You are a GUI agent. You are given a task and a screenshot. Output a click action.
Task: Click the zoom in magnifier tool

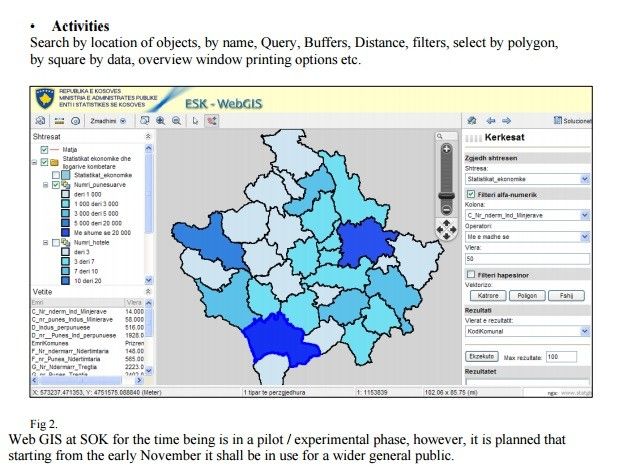click(x=159, y=120)
